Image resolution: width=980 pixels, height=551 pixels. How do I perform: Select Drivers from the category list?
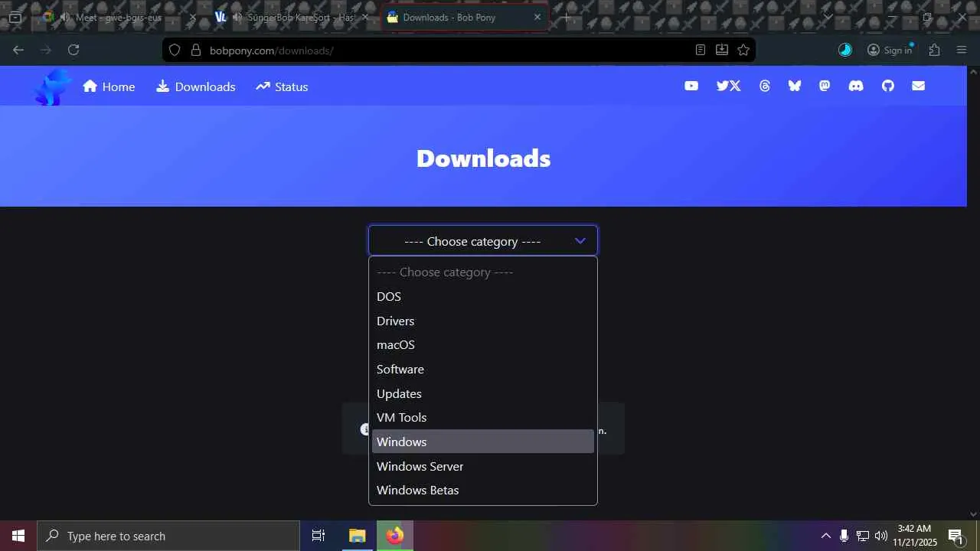click(x=483, y=321)
